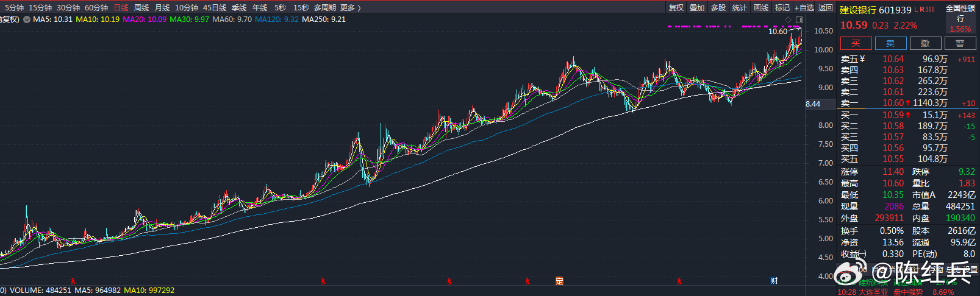980x296 pixels.
Task: Click the diamond marker icon above chart
Action: [x=788, y=20]
